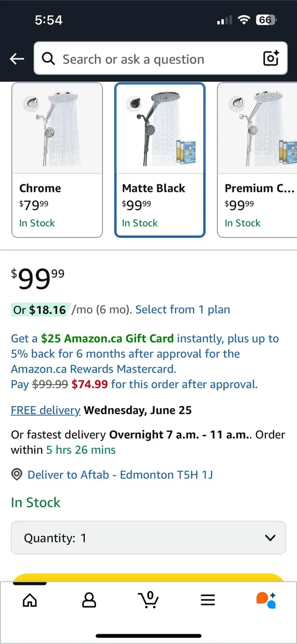Choose the Premium Chrome variant

257,160
